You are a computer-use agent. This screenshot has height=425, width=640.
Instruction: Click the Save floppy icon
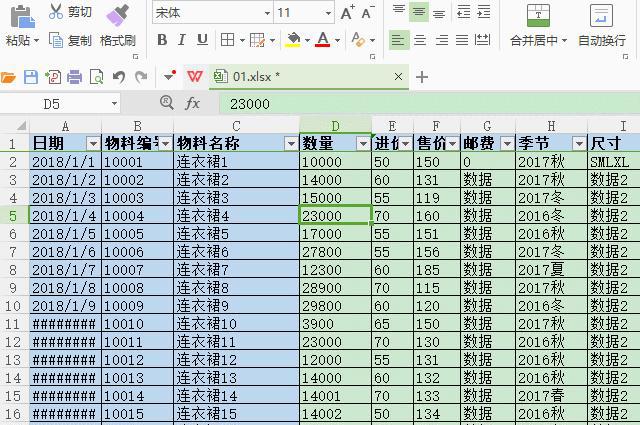tap(31, 77)
